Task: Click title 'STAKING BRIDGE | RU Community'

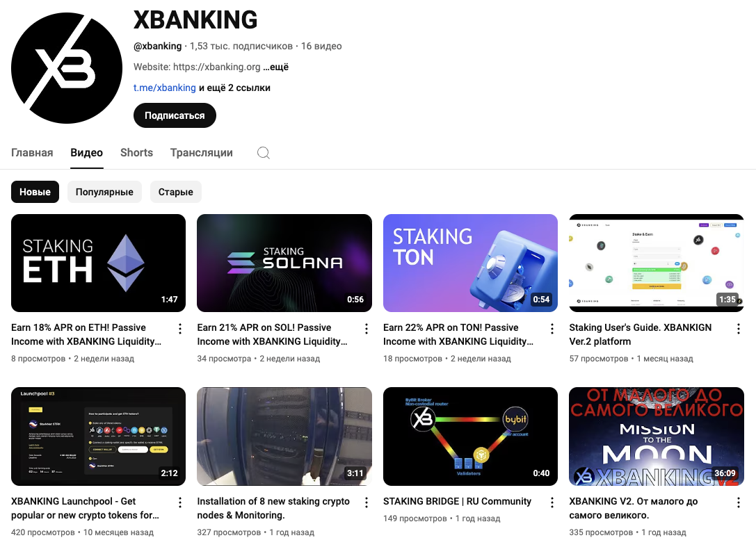Action: (457, 501)
